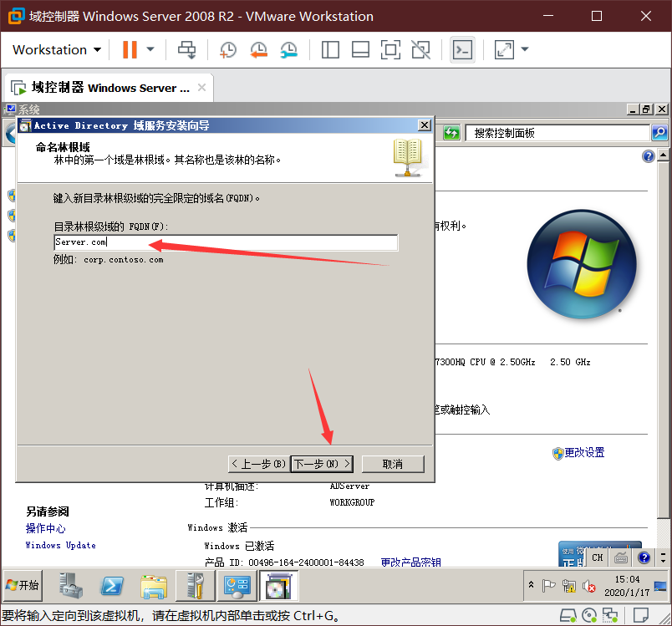The image size is (672, 626).
Task: Click the show desktop button beside the clock
Action: tap(660, 586)
